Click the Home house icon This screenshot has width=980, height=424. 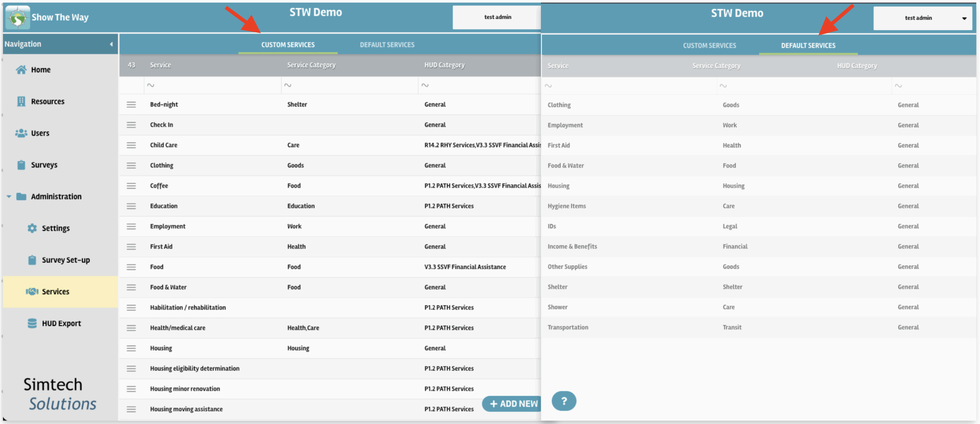tap(21, 70)
